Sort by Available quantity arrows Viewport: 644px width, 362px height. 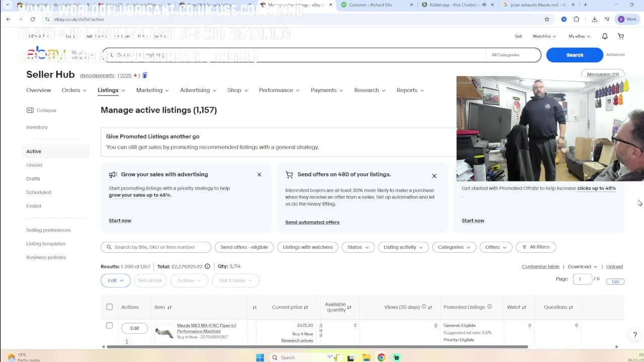349,307
